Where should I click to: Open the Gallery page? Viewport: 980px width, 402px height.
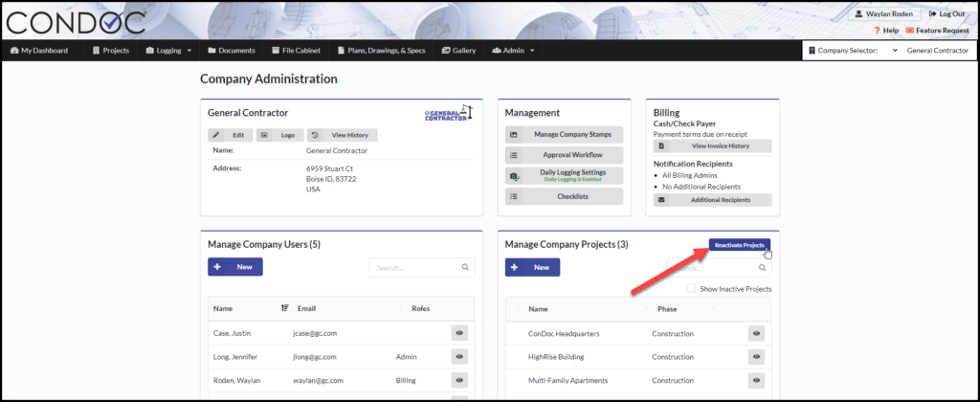pos(458,51)
